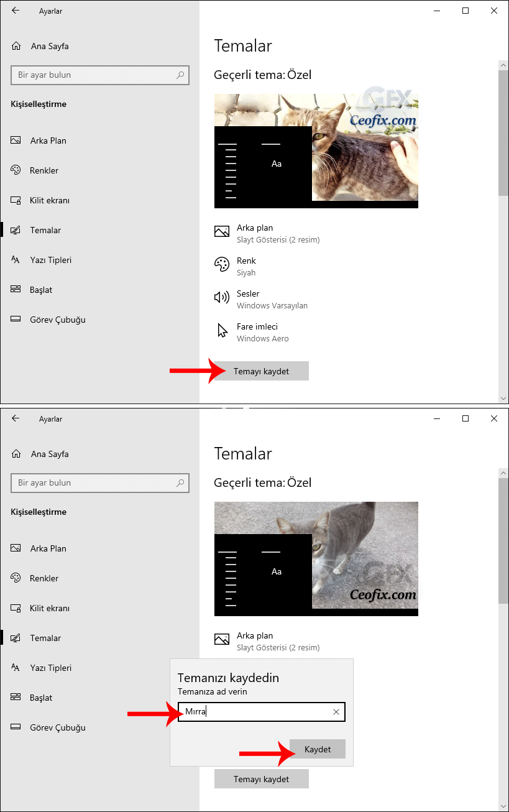Image resolution: width=509 pixels, height=812 pixels.
Task: Go back using arrow in top Ayarlar window
Action: [x=16, y=11]
